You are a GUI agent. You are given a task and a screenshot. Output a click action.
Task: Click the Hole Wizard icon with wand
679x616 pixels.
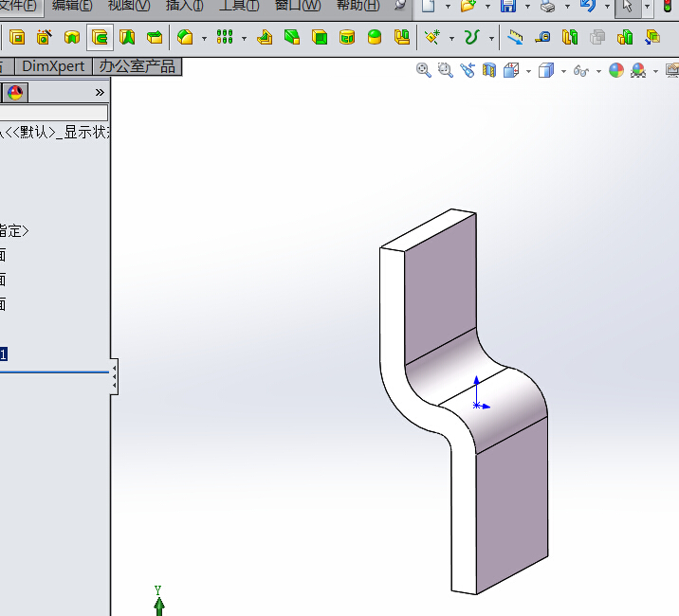click(x=45, y=37)
